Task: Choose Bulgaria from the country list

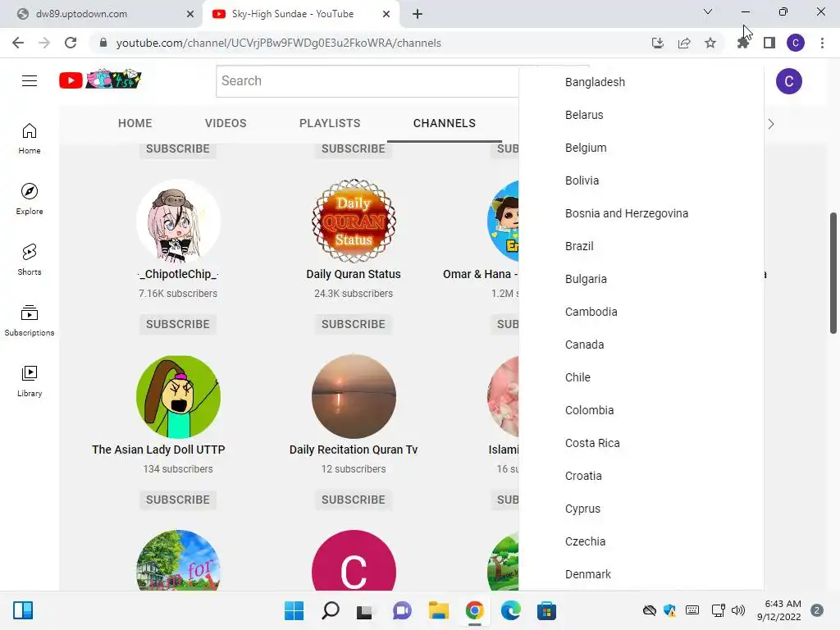Action: pyautogui.click(x=641, y=279)
